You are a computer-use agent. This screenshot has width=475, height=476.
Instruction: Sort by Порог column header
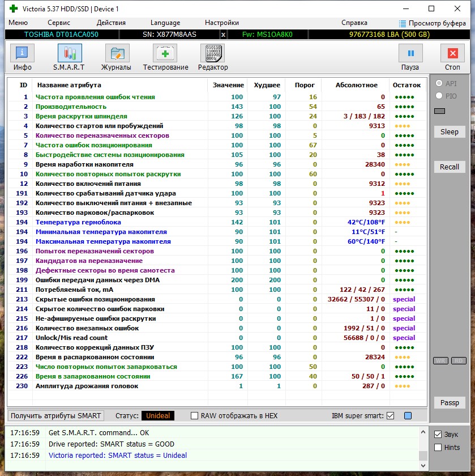305,86
